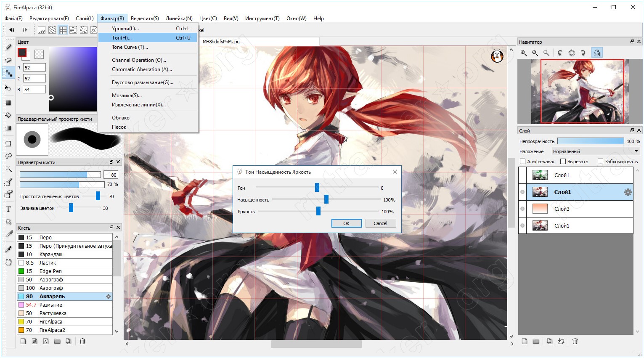Select the hand pan tool
Image resolution: width=644 pixels, height=358 pixels.
(x=8, y=262)
